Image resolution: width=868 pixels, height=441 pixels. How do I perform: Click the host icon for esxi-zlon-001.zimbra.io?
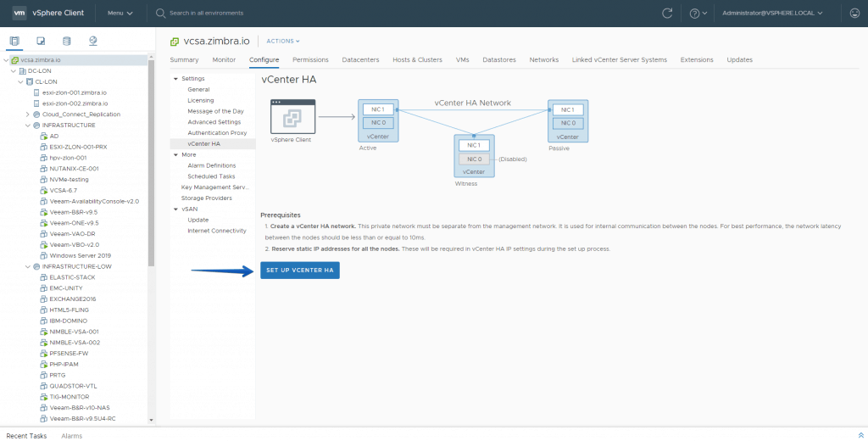(36, 92)
